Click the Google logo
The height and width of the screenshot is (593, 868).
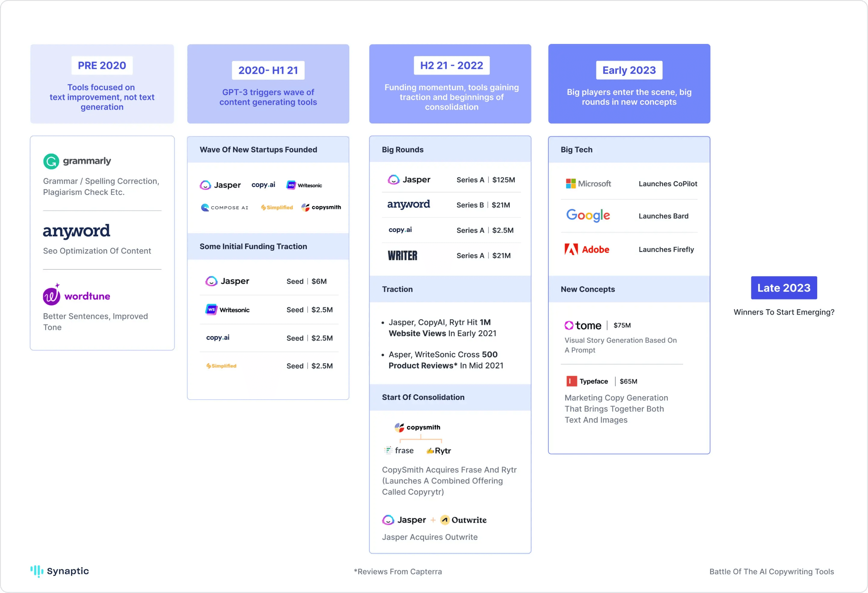pos(588,216)
